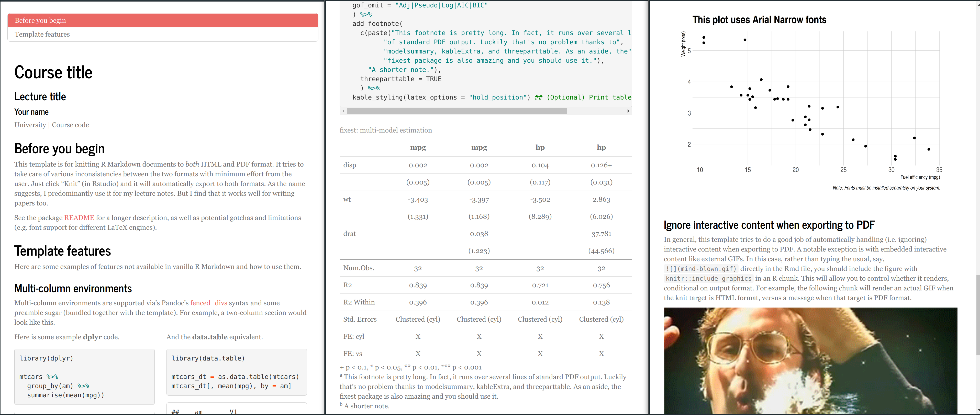Click the library(dplyr) code block
This screenshot has height=415, width=980.
pos(84,377)
